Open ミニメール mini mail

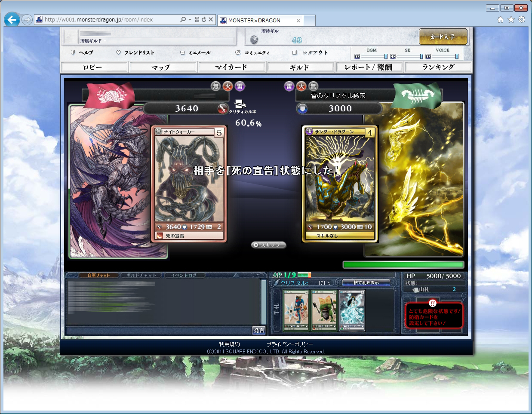[196, 52]
